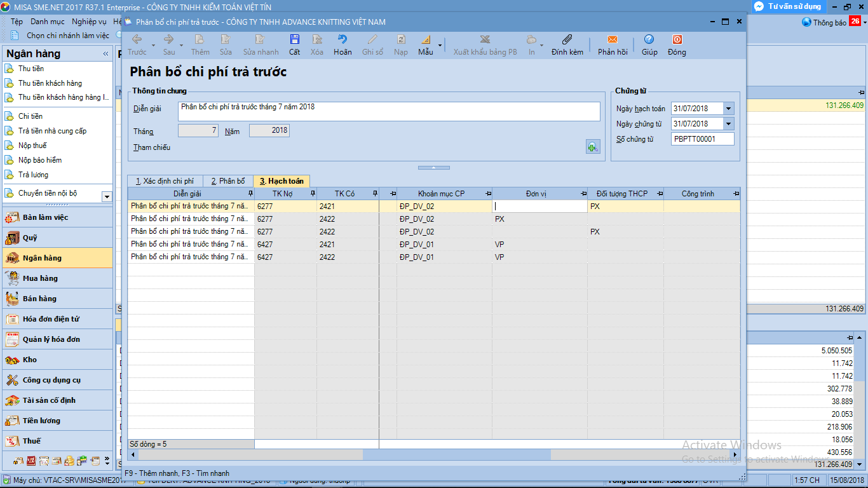The height and width of the screenshot is (488, 868).
Task: Click the Thêm add document icon
Action: pos(200,39)
